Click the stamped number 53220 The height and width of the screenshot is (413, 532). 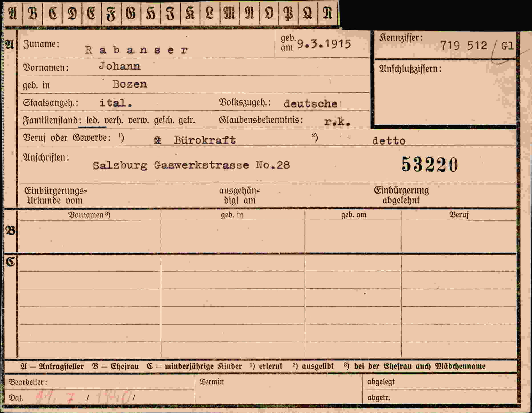click(429, 165)
